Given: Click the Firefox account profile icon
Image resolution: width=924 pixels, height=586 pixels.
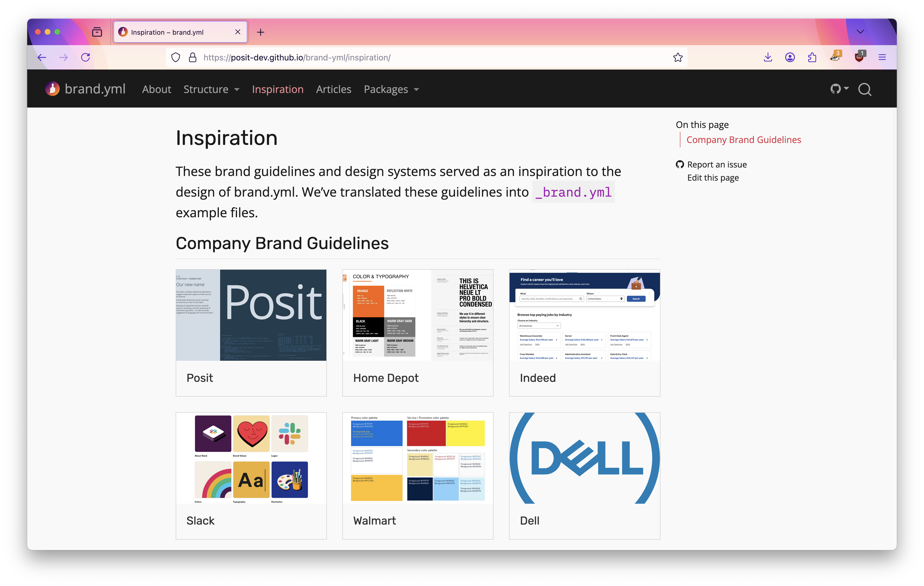Looking at the screenshot, I should click(790, 58).
